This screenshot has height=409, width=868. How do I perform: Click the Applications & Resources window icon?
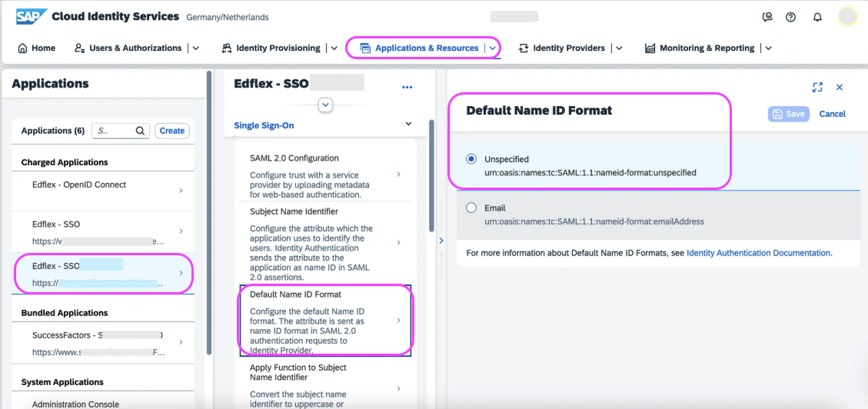(x=364, y=48)
